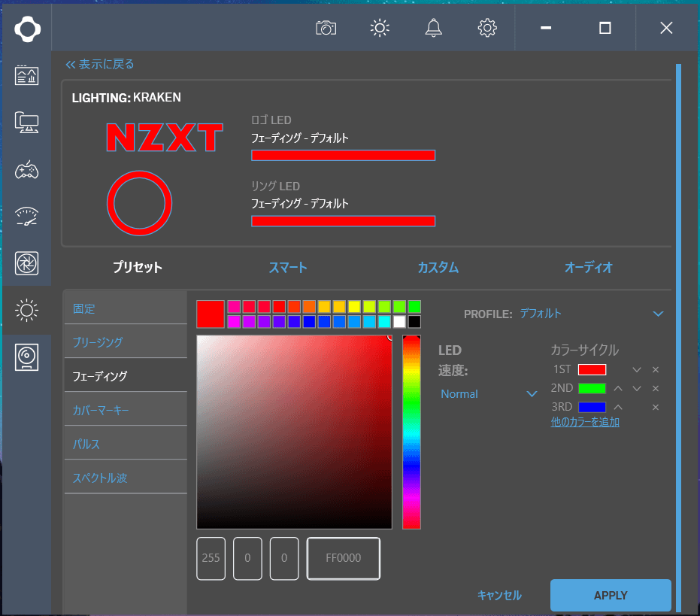
Task: Click the green value input field
Action: pos(247,558)
